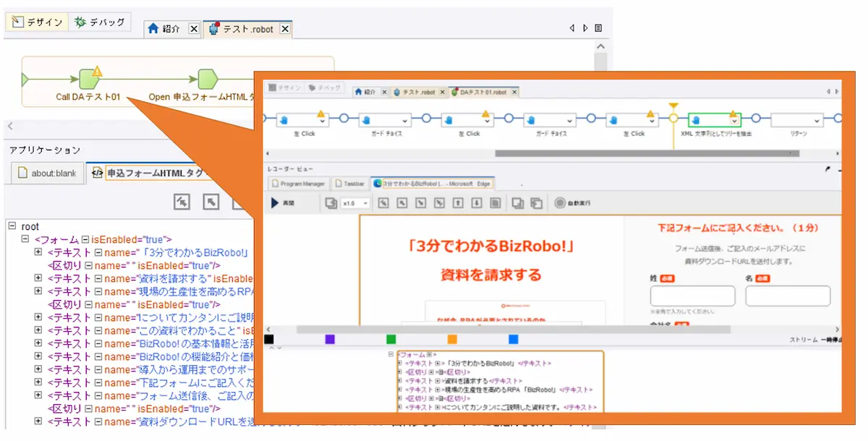Expand テキスト node named この資料でわかること

(x=38, y=330)
